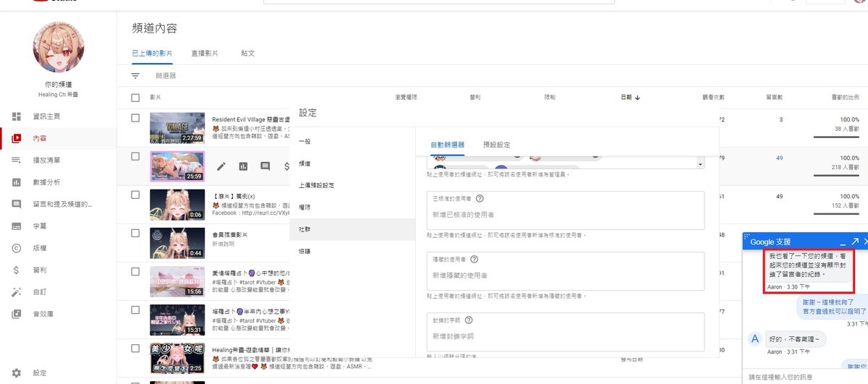Select 社群 section in settings dialog
Image resolution: width=868 pixels, height=384 pixels.
click(x=352, y=229)
